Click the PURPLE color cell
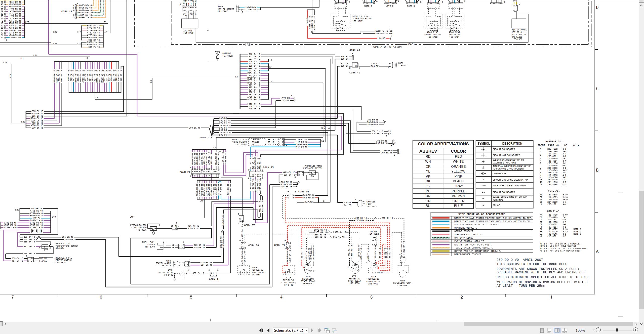Image resolution: width=644 pixels, height=334 pixels. tap(458, 191)
